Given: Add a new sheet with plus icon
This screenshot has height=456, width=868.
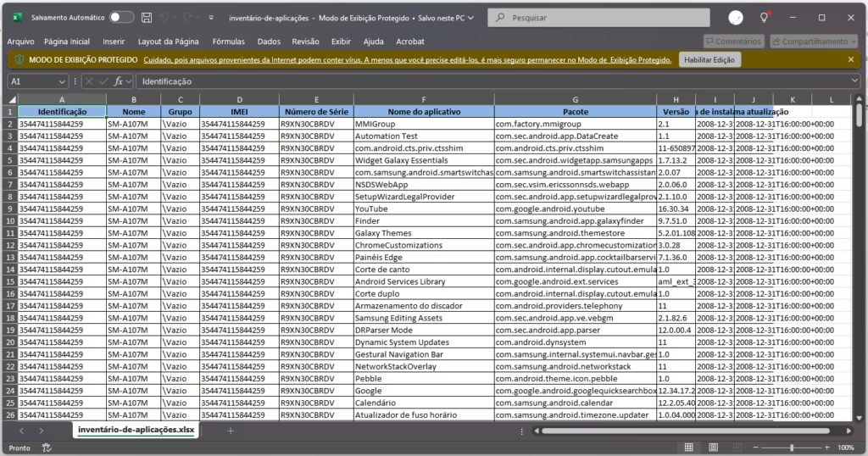Looking at the screenshot, I should coord(231,431).
